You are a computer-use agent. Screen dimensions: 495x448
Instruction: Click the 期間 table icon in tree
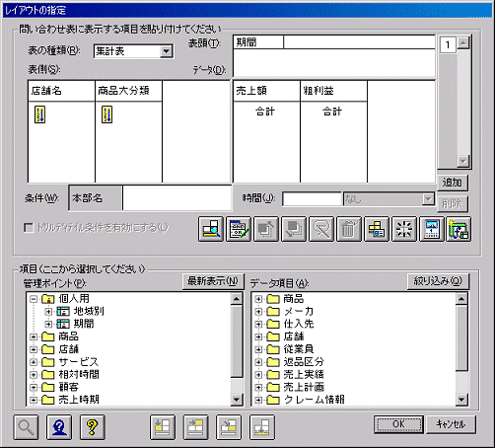click(x=63, y=324)
